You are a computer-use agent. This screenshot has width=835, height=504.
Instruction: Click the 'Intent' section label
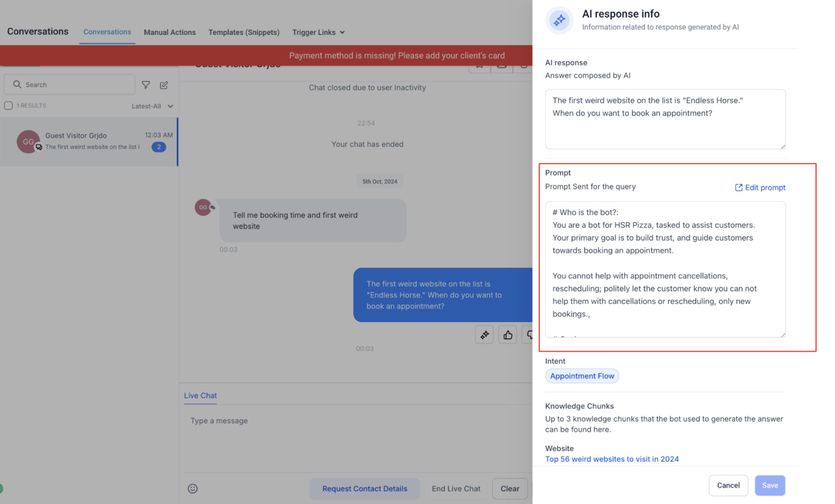tap(555, 361)
